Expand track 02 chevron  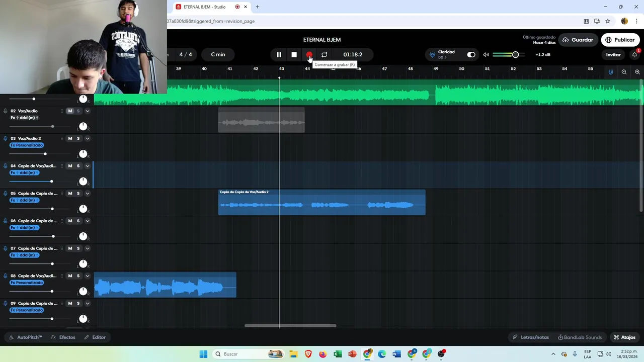pyautogui.click(x=87, y=111)
